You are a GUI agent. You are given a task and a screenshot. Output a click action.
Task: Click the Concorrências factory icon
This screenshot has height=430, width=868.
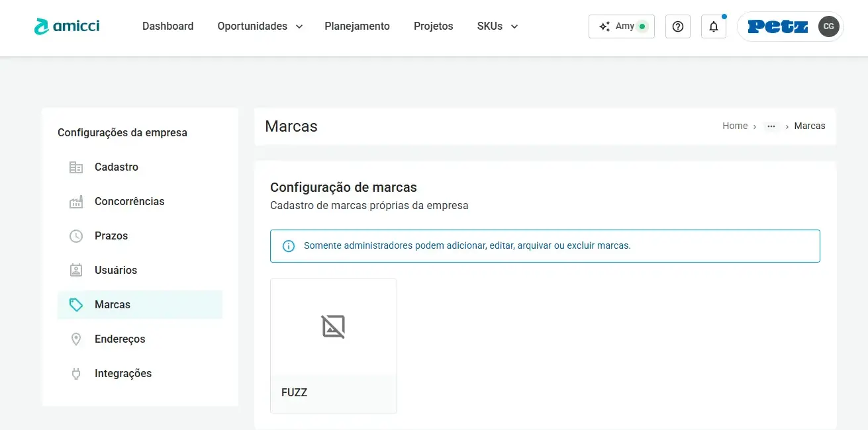[76, 202]
